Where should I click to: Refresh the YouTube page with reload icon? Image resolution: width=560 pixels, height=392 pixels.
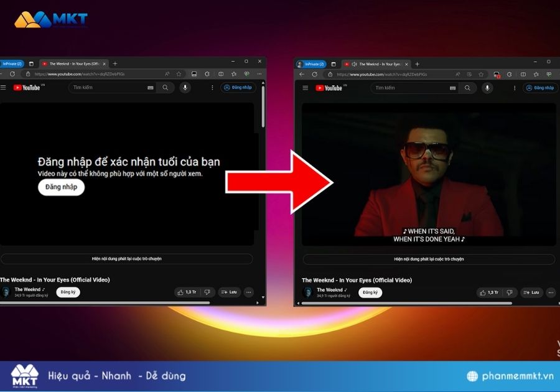[x=314, y=73]
